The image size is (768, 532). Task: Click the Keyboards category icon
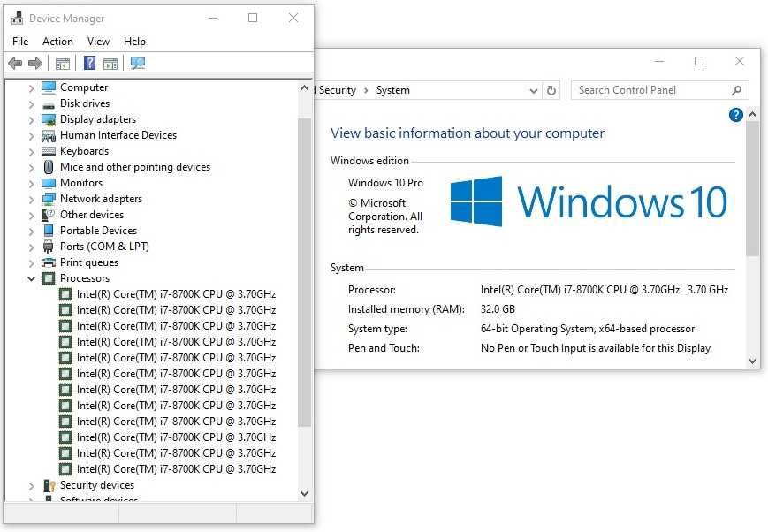pyautogui.click(x=49, y=151)
